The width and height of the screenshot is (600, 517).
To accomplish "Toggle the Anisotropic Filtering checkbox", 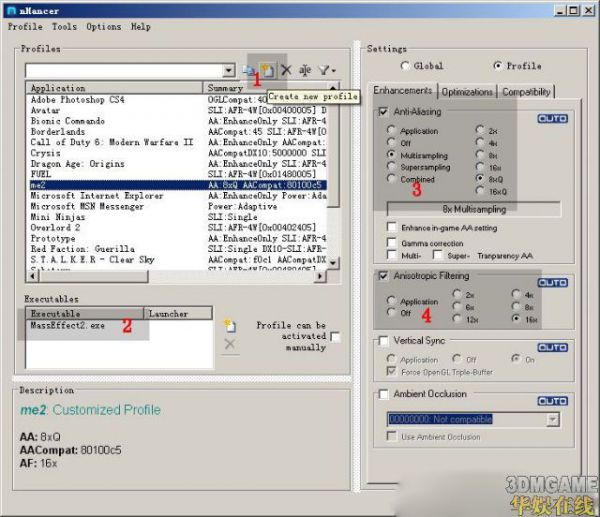I will (383, 276).
